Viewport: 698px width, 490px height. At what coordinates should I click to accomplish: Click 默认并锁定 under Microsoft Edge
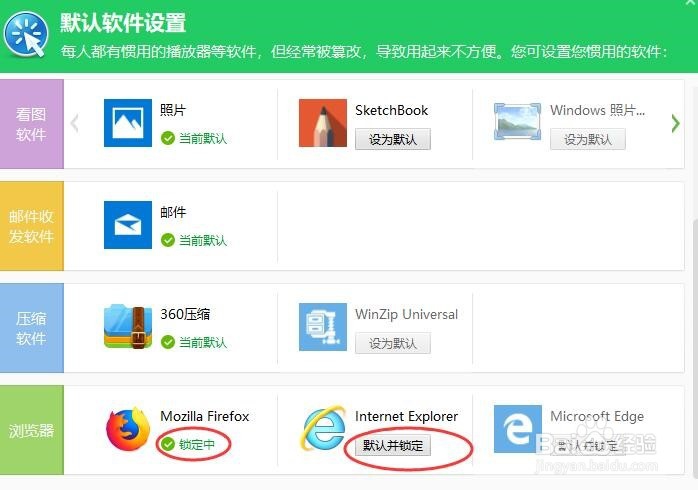click(588, 445)
